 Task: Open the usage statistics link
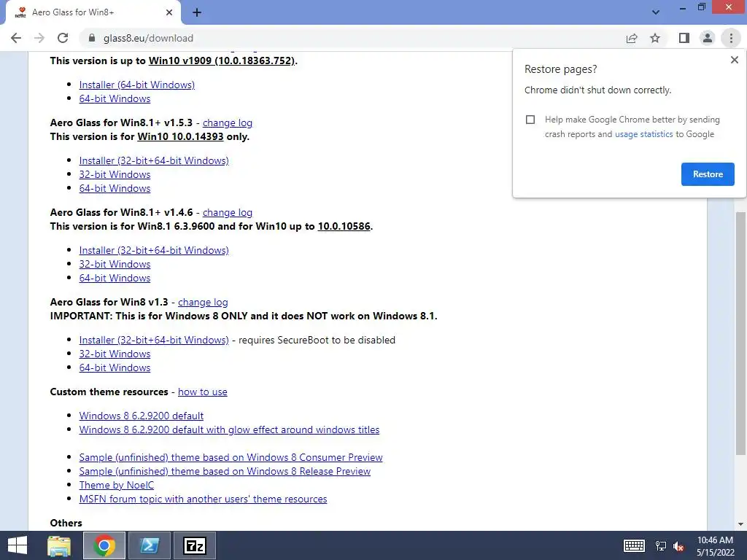(x=643, y=134)
